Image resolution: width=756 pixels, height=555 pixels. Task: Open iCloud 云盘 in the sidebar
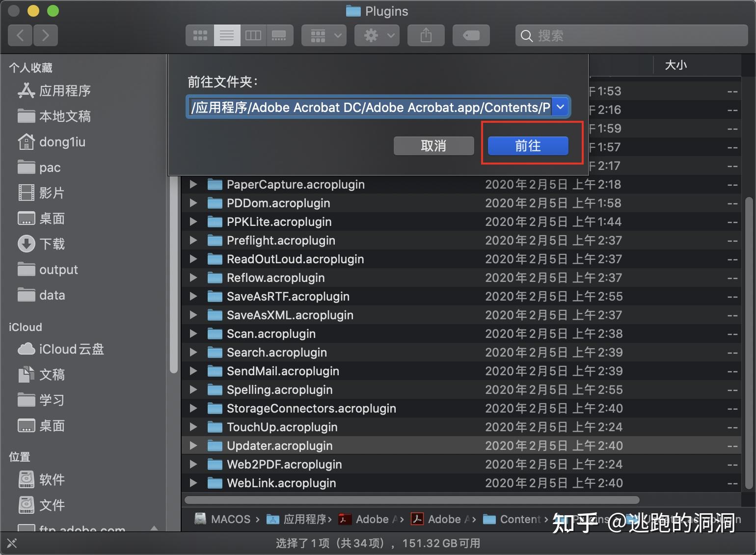point(61,349)
